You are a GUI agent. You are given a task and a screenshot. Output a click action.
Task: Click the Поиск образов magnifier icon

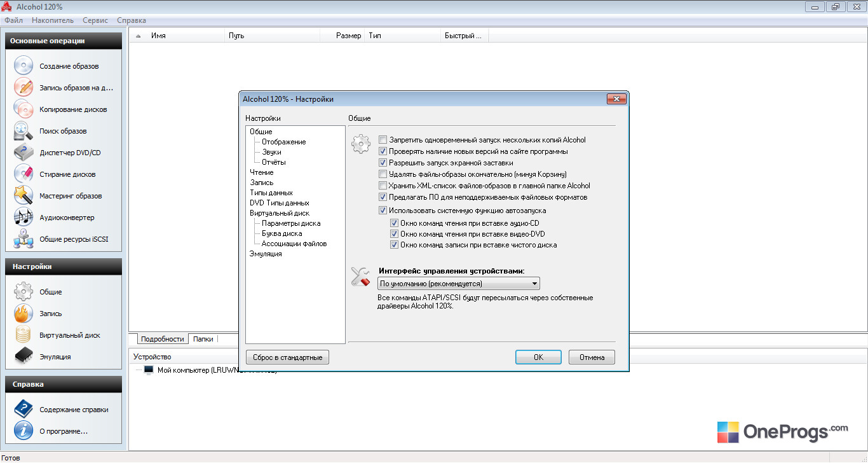[x=24, y=131]
